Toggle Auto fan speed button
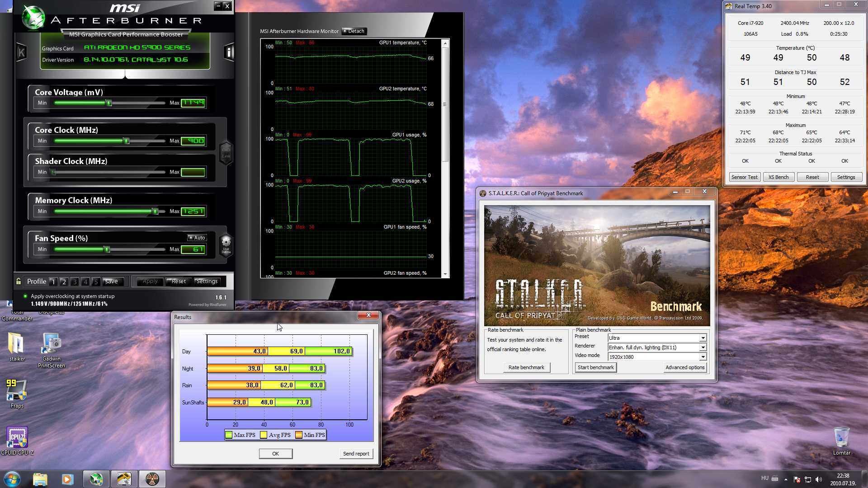The image size is (868, 488). pos(197,238)
